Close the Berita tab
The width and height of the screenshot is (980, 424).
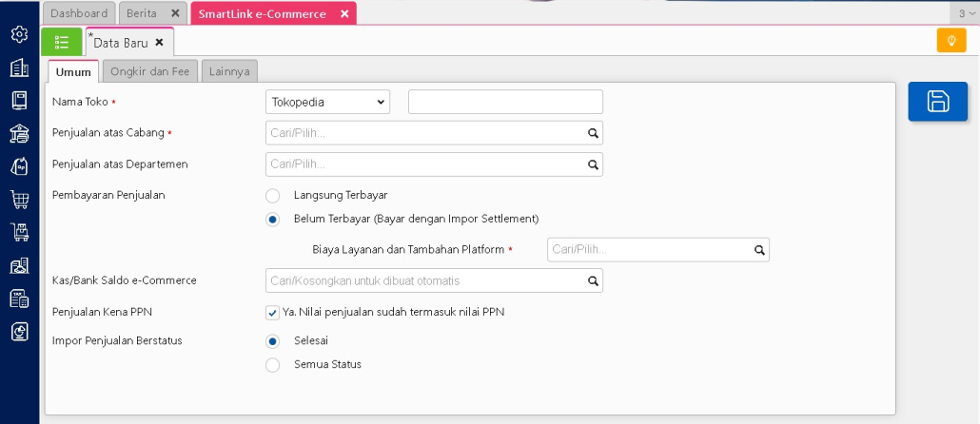[174, 13]
